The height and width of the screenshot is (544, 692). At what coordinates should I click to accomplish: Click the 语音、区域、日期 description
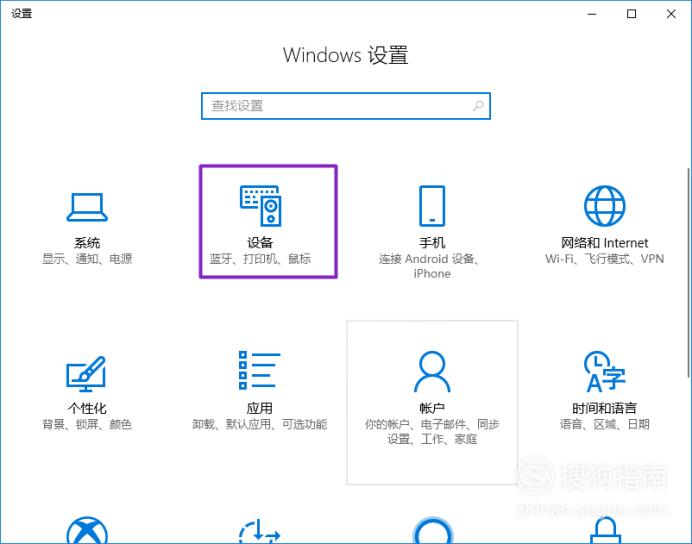coord(604,424)
